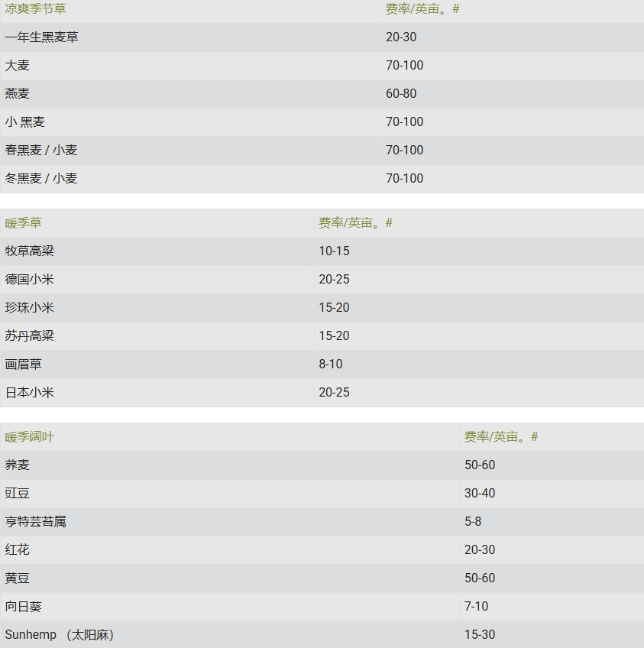Click the rate value for 冬黑麦 / 小麦

tap(404, 179)
